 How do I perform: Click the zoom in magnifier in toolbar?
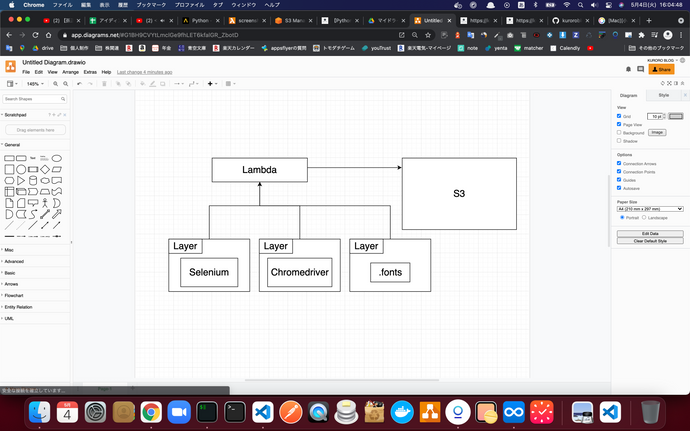click(x=55, y=84)
